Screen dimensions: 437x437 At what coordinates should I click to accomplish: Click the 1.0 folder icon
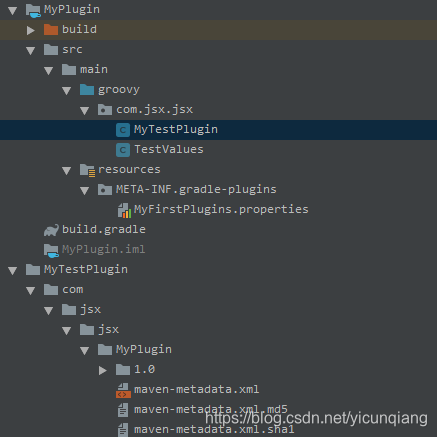click(123, 369)
